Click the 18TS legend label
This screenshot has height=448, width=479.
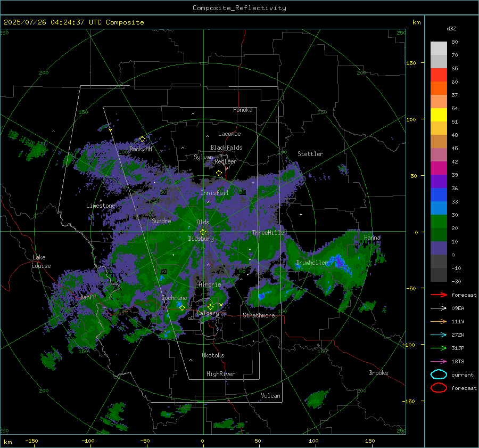click(458, 362)
